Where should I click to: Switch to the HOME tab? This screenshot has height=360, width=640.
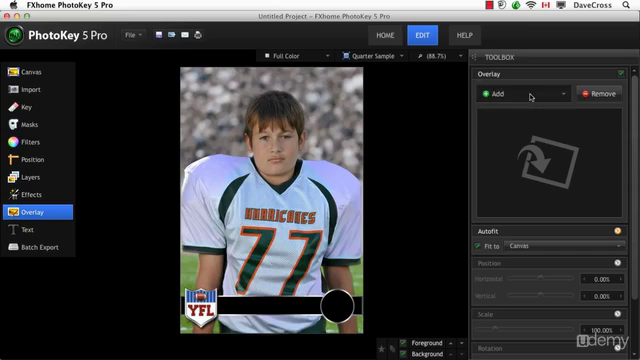point(385,36)
